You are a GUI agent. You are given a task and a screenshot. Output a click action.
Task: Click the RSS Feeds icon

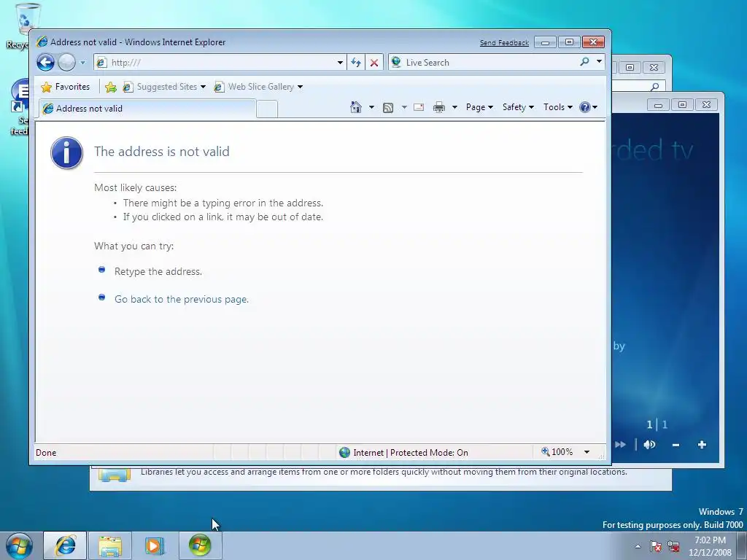point(388,108)
